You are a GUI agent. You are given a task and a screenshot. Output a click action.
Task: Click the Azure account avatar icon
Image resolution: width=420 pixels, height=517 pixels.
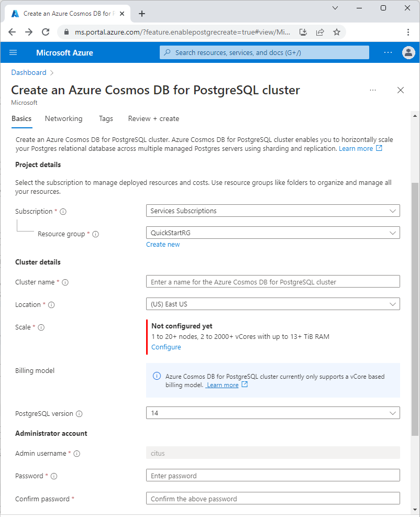click(408, 52)
